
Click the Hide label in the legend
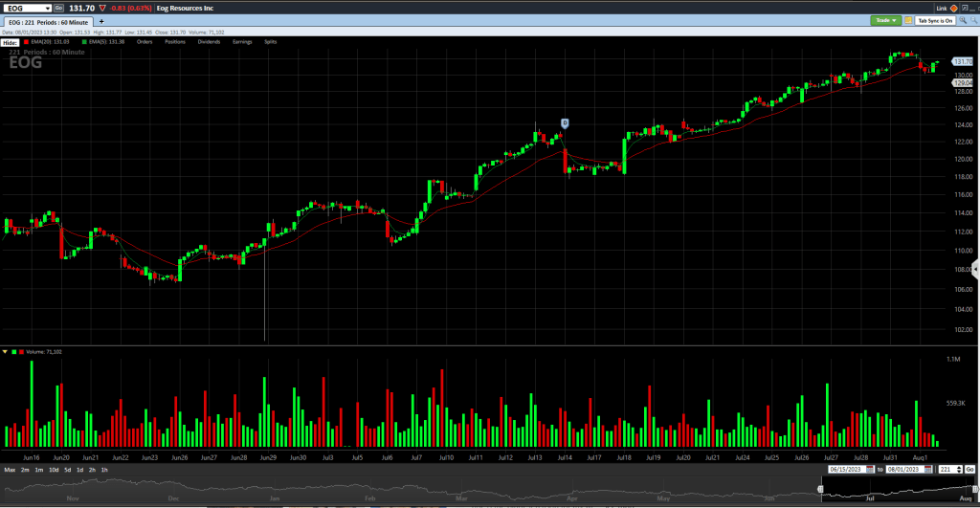9,42
